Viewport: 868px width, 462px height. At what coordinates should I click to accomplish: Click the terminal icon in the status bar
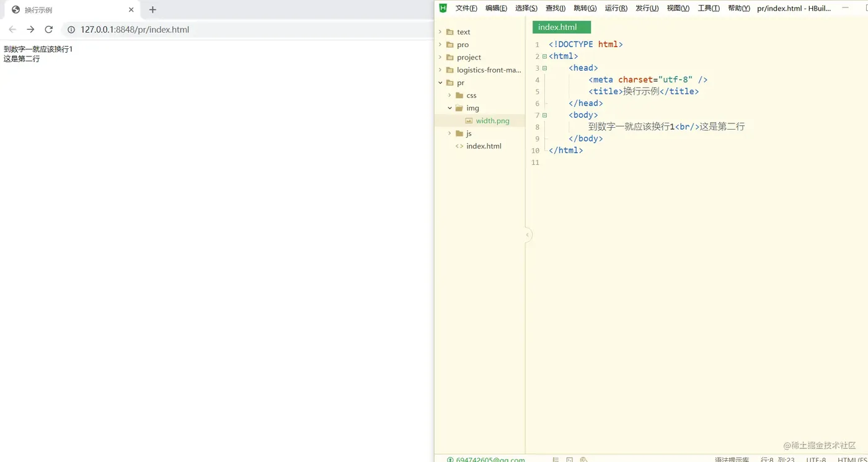(x=570, y=460)
